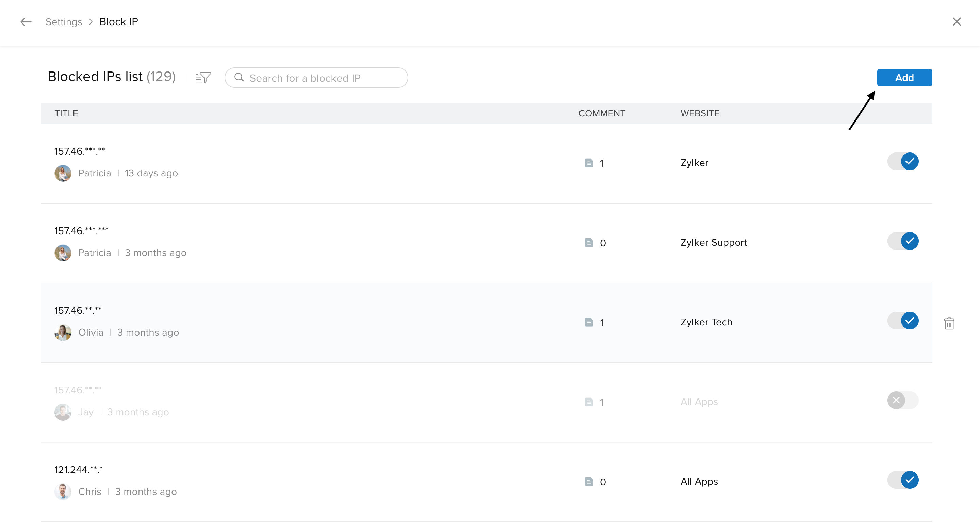Open the filter icon beside Blocked IPs list
Image resolution: width=980 pixels, height=531 pixels.
(x=203, y=78)
